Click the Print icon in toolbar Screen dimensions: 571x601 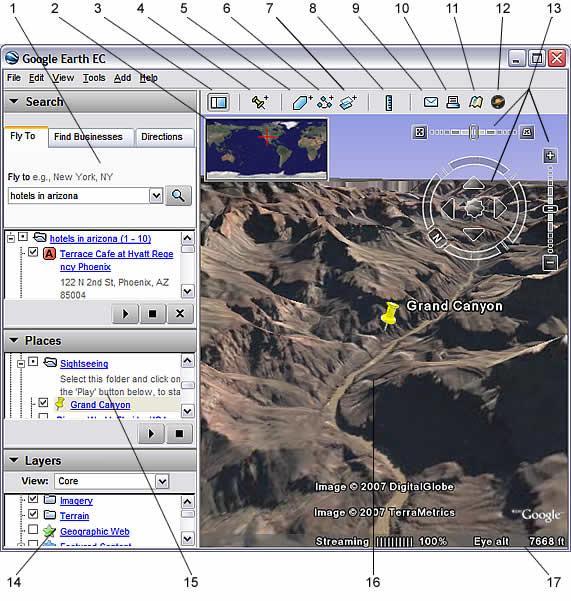click(453, 102)
